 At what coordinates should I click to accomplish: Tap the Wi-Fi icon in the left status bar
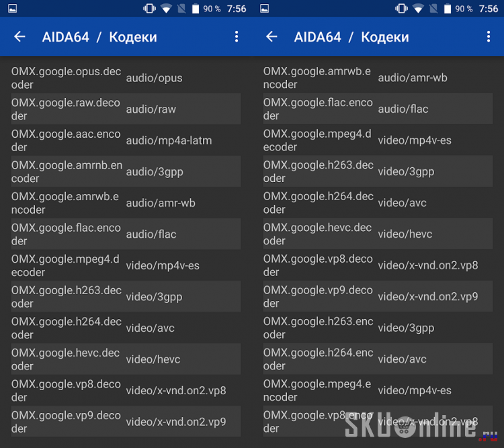pyautogui.click(x=166, y=9)
